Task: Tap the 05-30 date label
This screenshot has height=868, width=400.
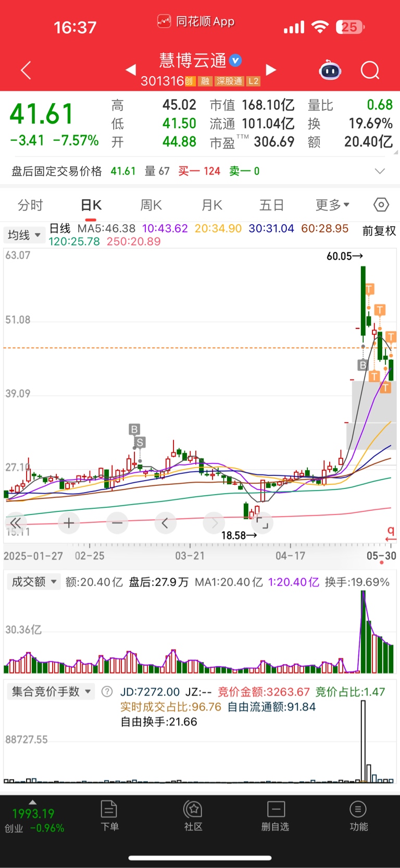Action: (x=381, y=556)
